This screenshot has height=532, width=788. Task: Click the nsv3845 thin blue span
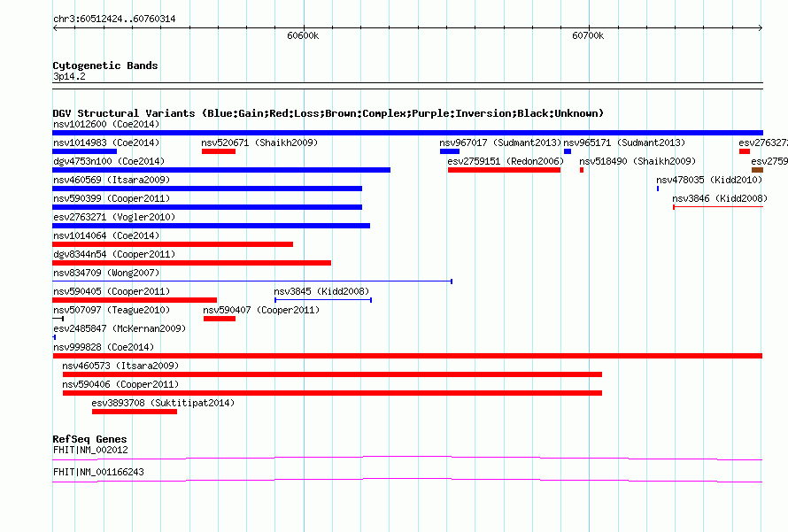pos(323,300)
